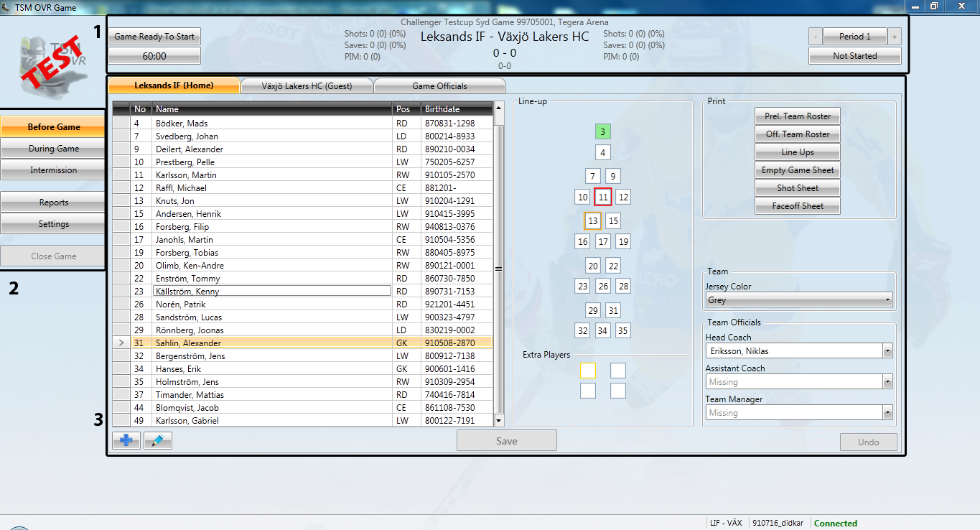Viewport: 980px width, 530px height.
Task: Select line-up box number 32
Action: (x=582, y=330)
